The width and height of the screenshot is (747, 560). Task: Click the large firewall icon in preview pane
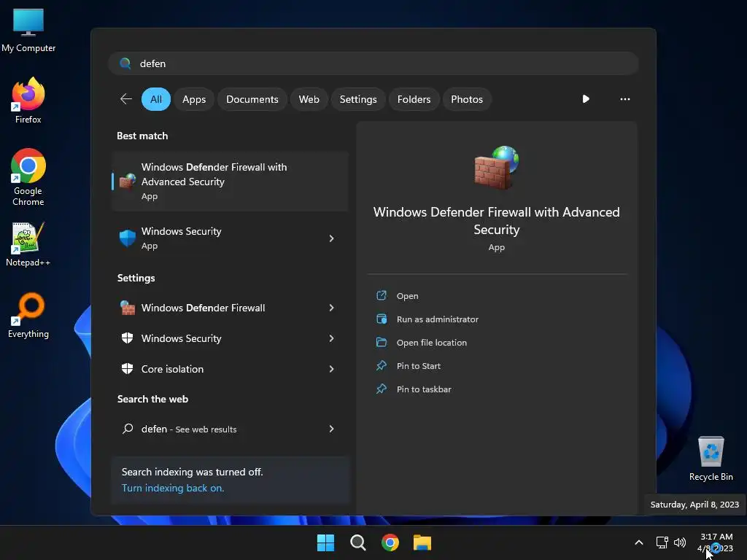[x=496, y=168]
